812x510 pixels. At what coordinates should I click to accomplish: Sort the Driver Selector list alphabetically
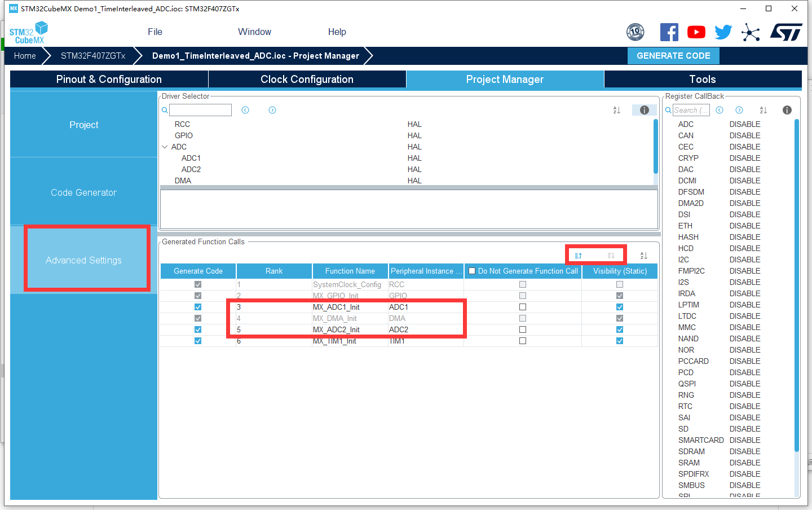pyautogui.click(x=617, y=110)
